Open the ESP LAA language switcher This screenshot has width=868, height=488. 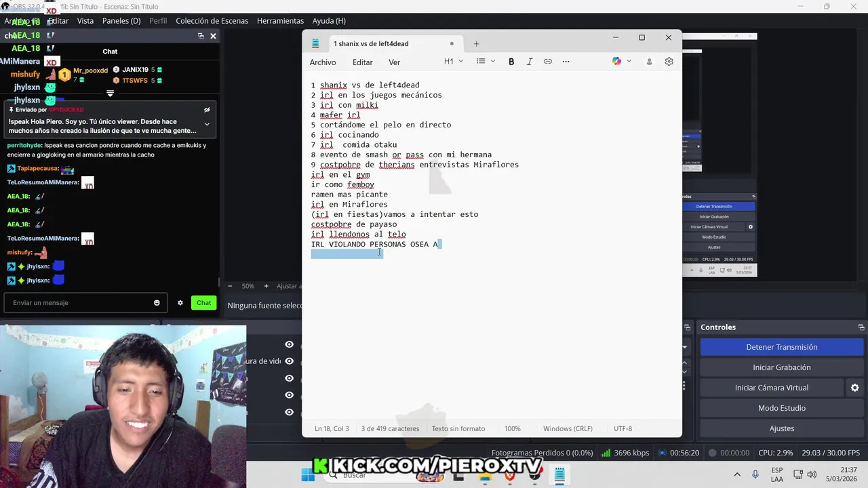(x=777, y=475)
